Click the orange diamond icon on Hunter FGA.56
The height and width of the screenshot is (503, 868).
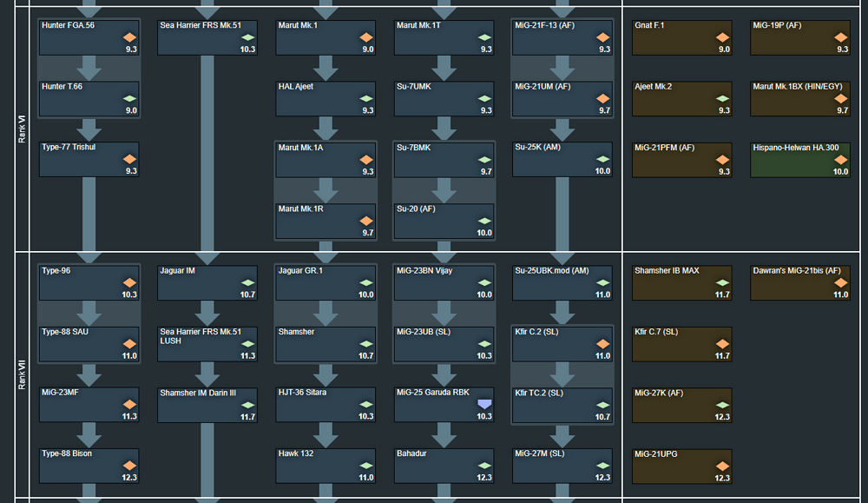click(129, 37)
